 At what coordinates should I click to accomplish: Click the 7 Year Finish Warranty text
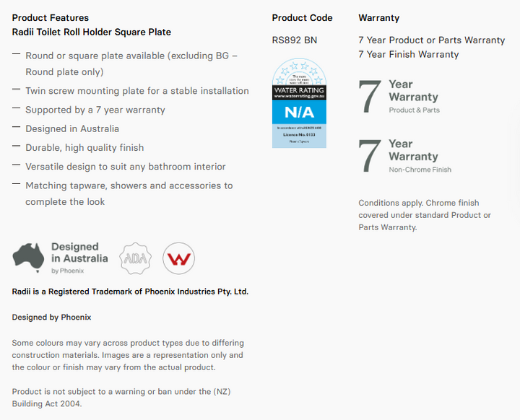(409, 54)
